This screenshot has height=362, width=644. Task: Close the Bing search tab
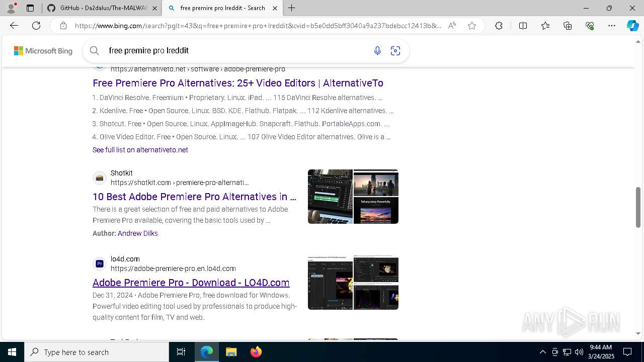point(275,8)
